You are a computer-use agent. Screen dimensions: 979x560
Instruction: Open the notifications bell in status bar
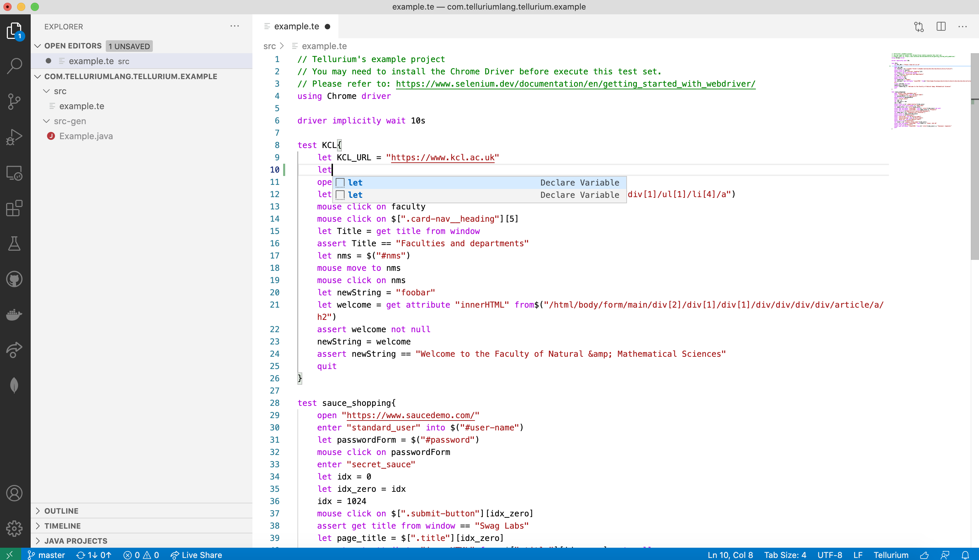(965, 555)
